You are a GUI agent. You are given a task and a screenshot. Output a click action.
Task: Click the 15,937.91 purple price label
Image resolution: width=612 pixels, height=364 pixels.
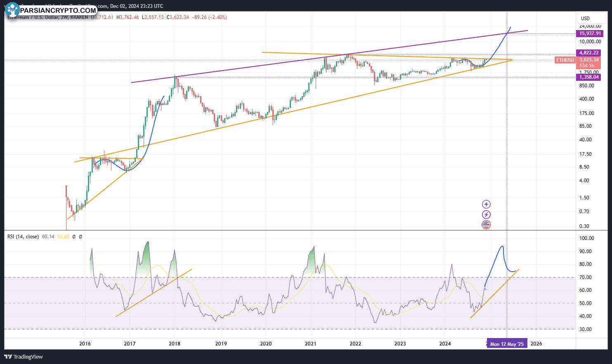[590, 33]
